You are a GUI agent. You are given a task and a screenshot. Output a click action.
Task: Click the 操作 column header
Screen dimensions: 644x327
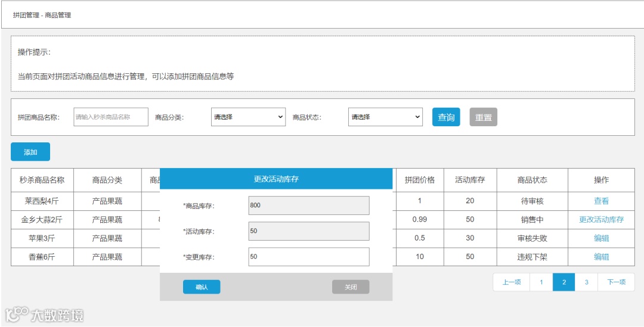[x=601, y=180]
